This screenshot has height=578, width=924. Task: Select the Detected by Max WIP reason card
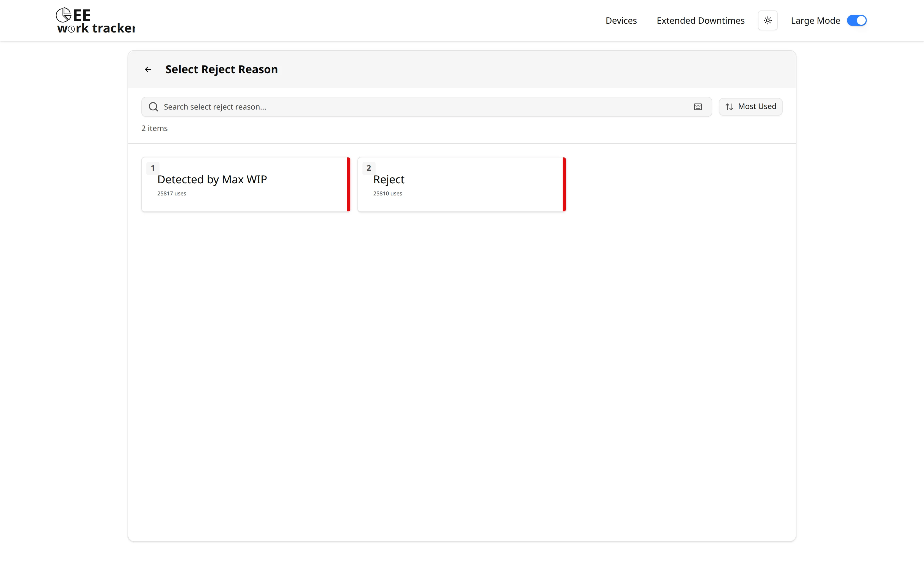coord(246,184)
